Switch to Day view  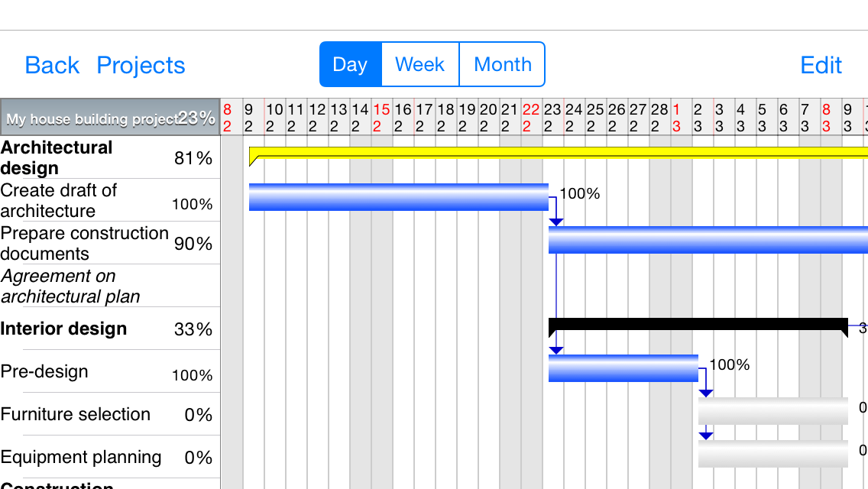coord(350,65)
